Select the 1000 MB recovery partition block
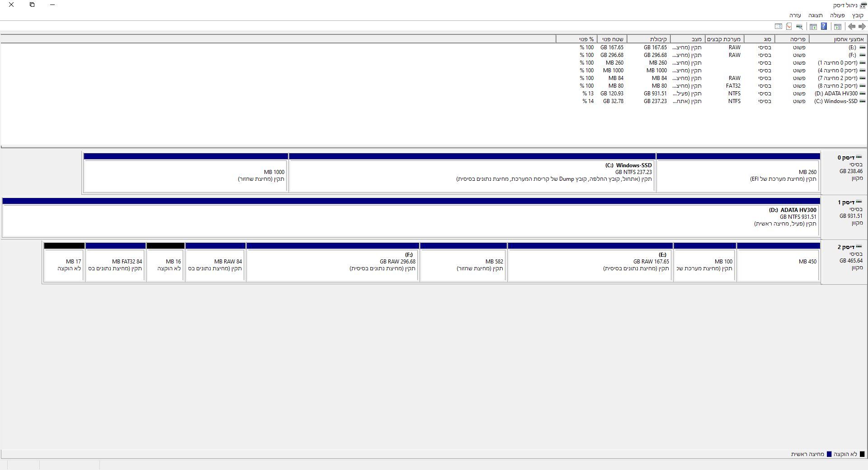Viewport: 868px width, 470px height. (186, 172)
